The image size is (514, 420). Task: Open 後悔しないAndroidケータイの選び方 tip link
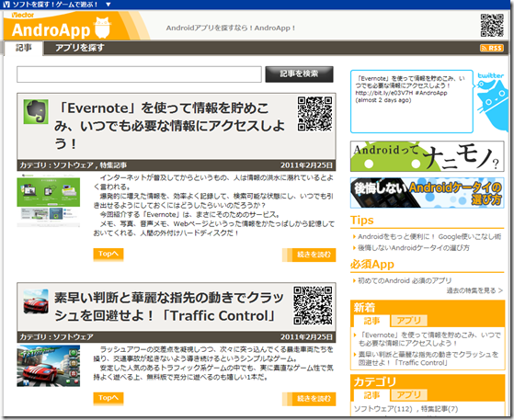(414, 247)
